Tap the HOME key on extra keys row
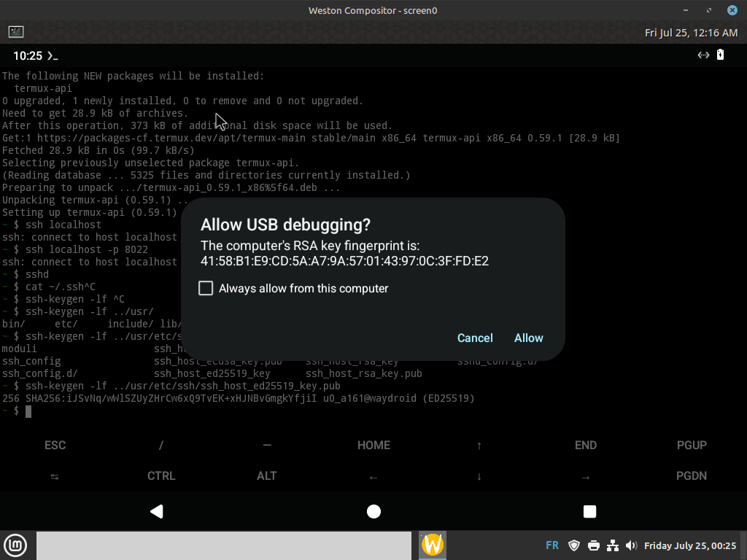747x560 pixels. pyautogui.click(x=373, y=445)
